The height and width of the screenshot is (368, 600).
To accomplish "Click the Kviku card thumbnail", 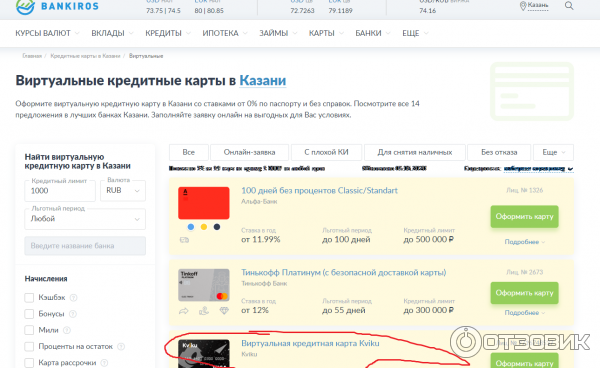I will pos(204,354).
